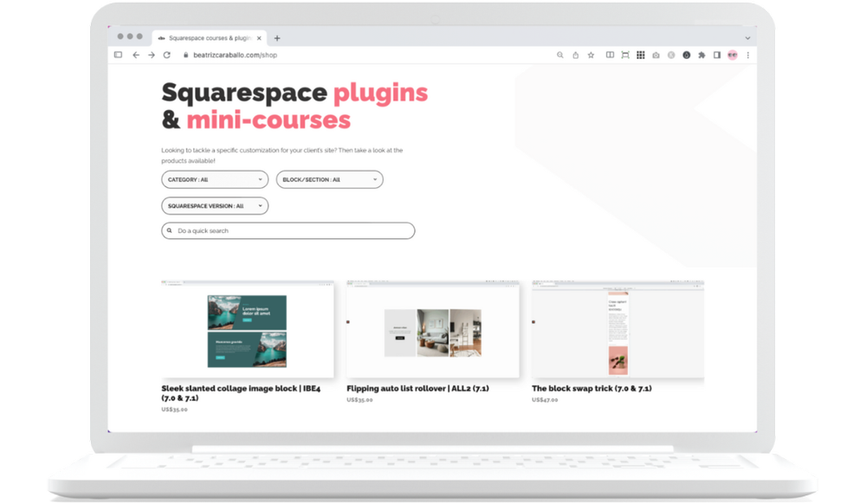Image resolution: width=866 pixels, height=504 pixels.
Task: Click the US$35.00 price under Flipping auto list
Action: click(359, 400)
